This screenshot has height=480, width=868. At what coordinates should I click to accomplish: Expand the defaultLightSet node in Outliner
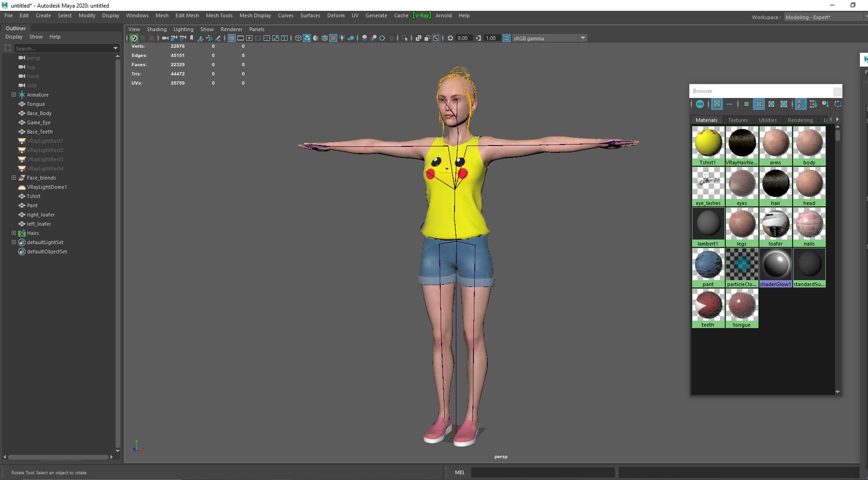(14, 242)
